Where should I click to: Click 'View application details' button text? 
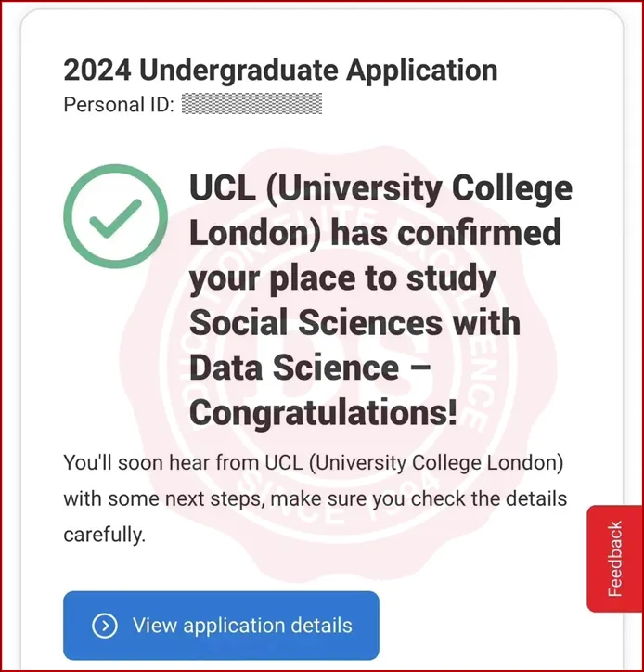(x=242, y=626)
